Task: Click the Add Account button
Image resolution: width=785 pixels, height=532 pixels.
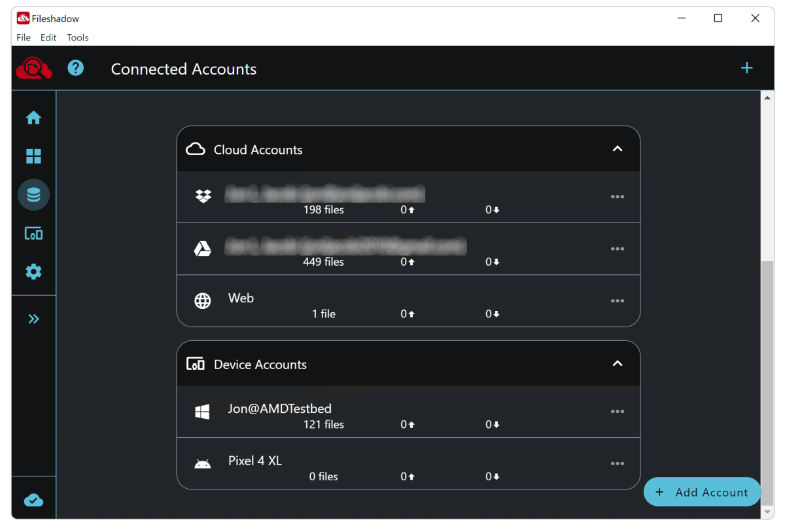Action: pos(702,492)
